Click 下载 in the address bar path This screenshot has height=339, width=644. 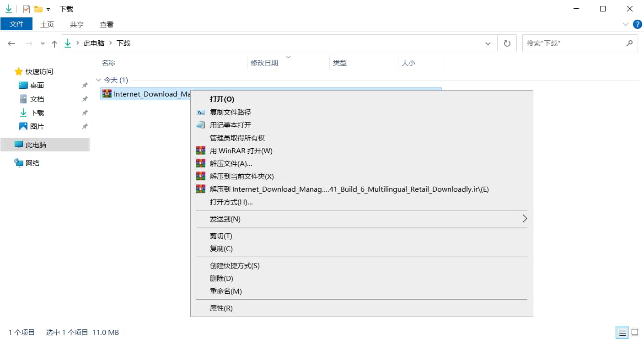click(x=123, y=43)
